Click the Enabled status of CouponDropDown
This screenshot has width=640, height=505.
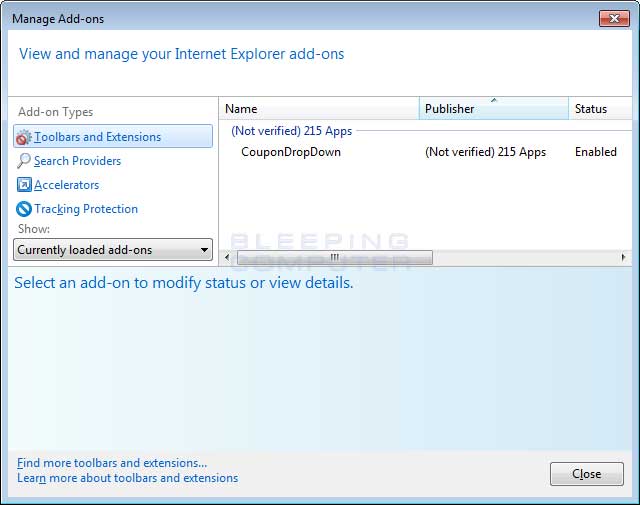(596, 152)
